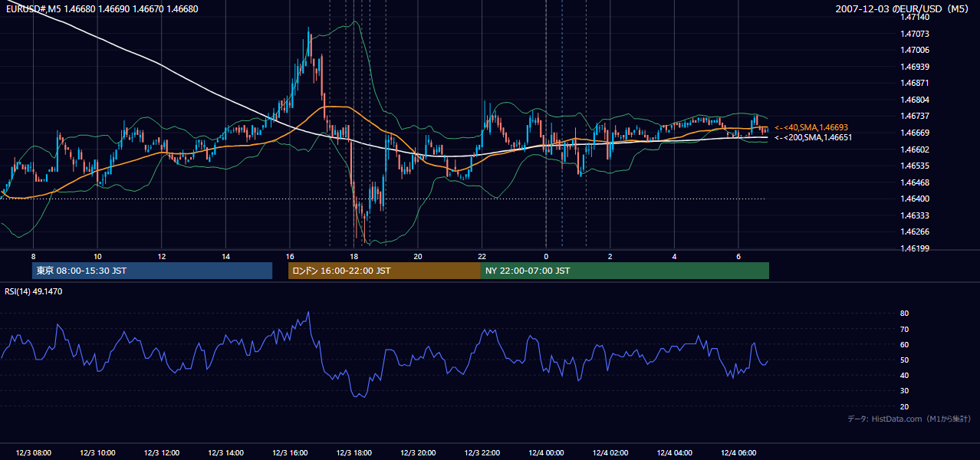Screen dimensions: 980x460
Task: Click price axis value 1.47140
Action: click(x=915, y=17)
